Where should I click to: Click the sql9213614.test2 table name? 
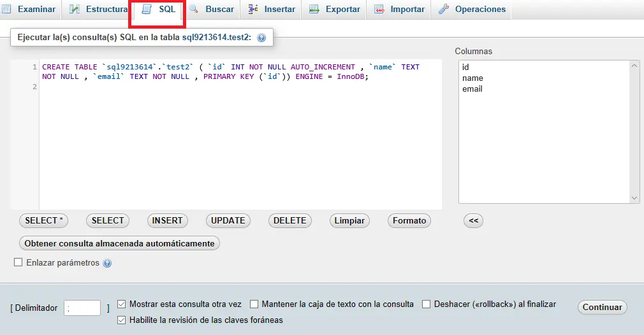(216, 38)
